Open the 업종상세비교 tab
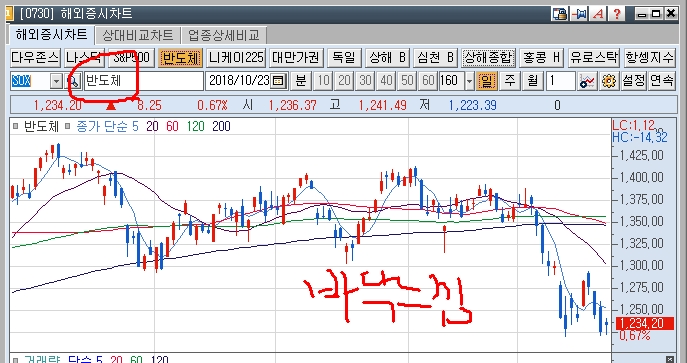The image size is (687, 363). [x=224, y=35]
